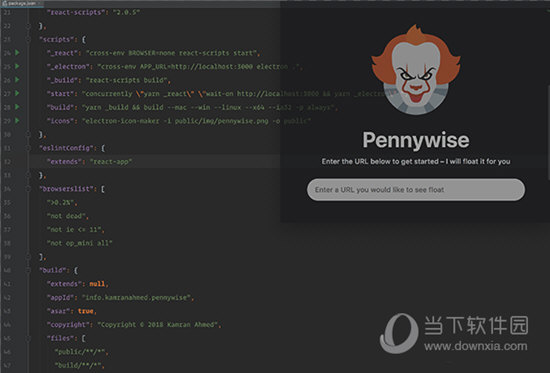Click the "extends": "react-app" line
The height and width of the screenshot is (373, 550).
click(x=89, y=162)
